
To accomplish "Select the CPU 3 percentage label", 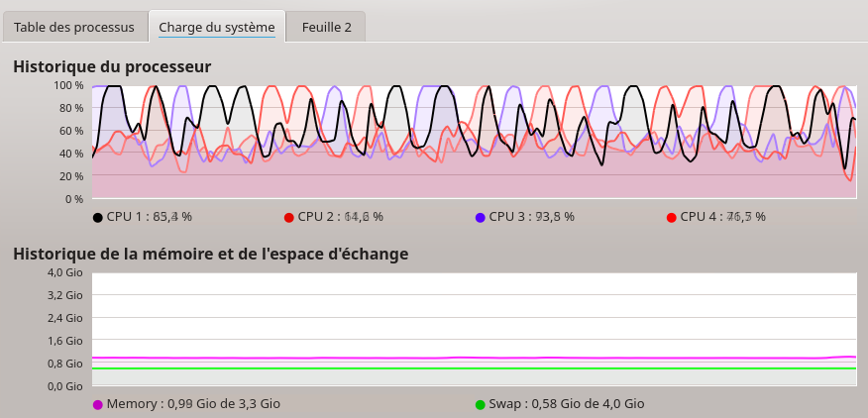I will tap(532, 217).
